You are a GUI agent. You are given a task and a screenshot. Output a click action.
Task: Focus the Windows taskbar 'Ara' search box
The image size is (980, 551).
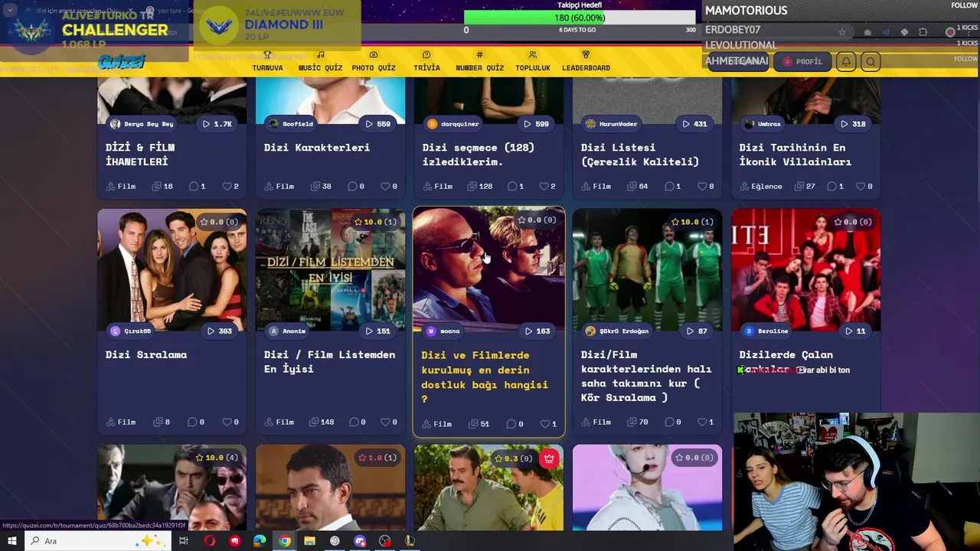[x=98, y=541]
